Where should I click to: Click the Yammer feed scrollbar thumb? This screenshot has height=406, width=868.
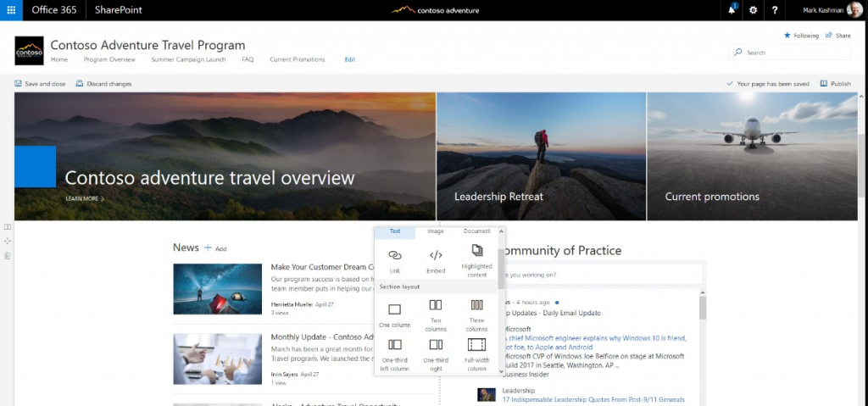(703, 308)
